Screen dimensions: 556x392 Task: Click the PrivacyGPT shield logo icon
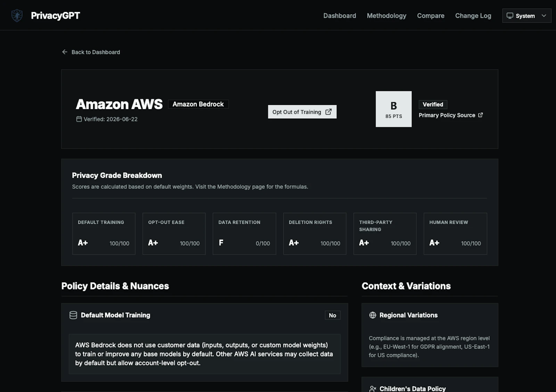click(17, 16)
